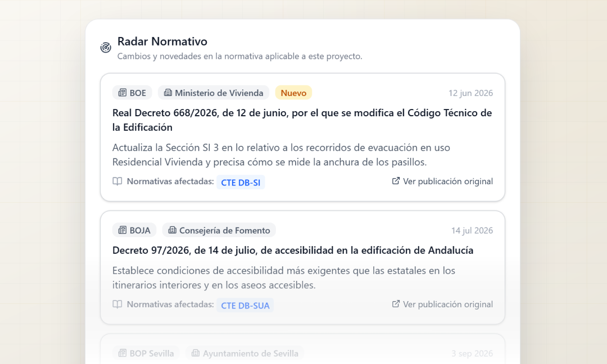This screenshot has height=364, width=607.
Task: Click the date 3 sep 2026
Action: pyautogui.click(x=472, y=353)
